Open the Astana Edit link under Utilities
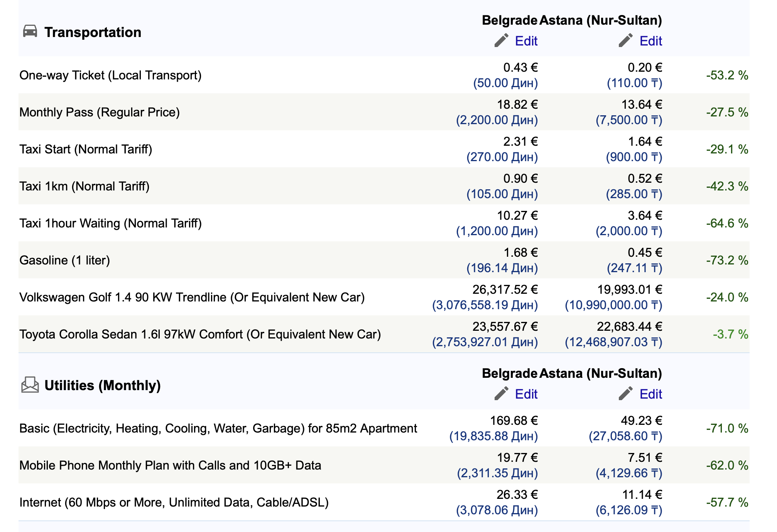Image resolution: width=777 pixels, height=532 pixels. (x=650, y=394)
